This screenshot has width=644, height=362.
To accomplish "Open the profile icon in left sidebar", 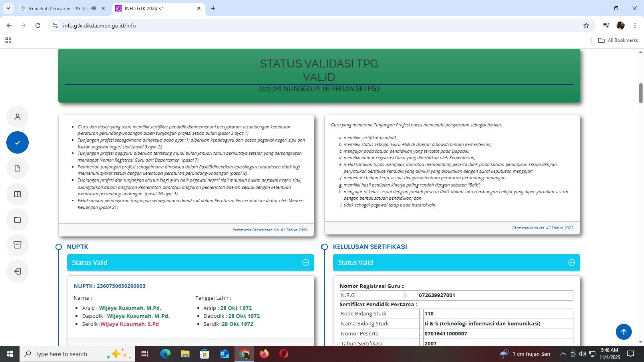I will 17,117.
